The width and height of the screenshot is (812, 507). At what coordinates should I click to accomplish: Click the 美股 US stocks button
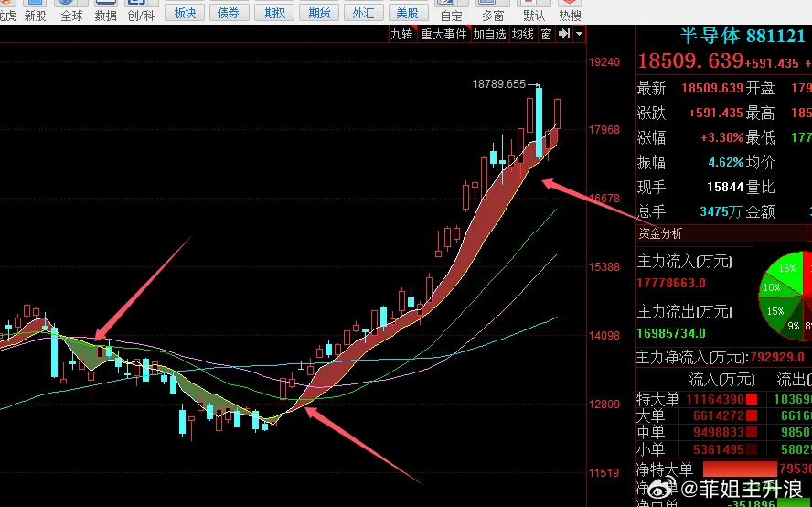click(x=408, y=13)
